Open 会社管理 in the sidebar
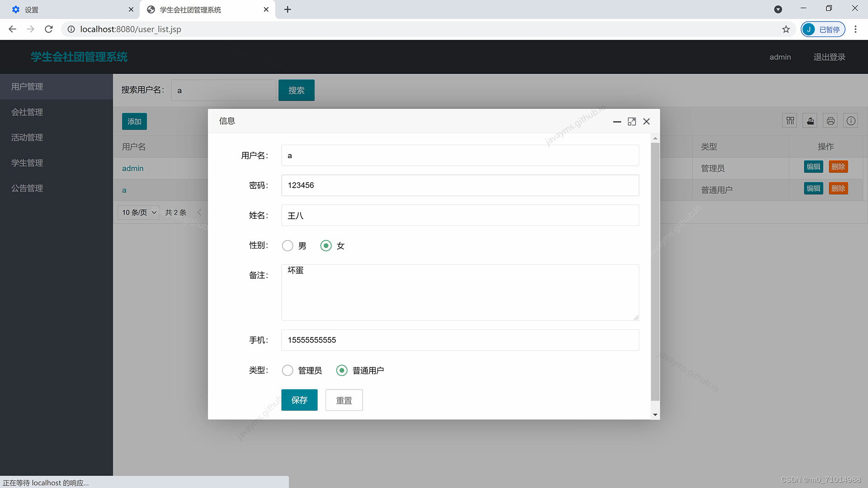 pos(57,112)
